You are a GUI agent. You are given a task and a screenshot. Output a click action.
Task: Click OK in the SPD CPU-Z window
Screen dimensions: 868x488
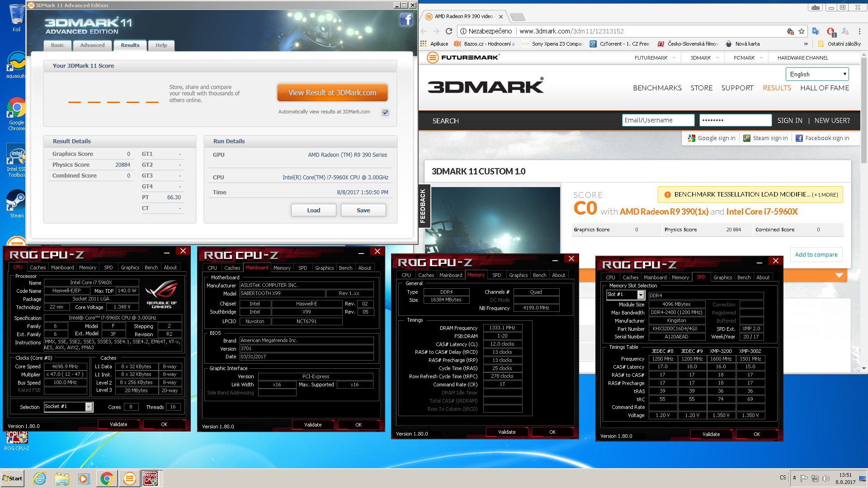[x=757, y=434]
